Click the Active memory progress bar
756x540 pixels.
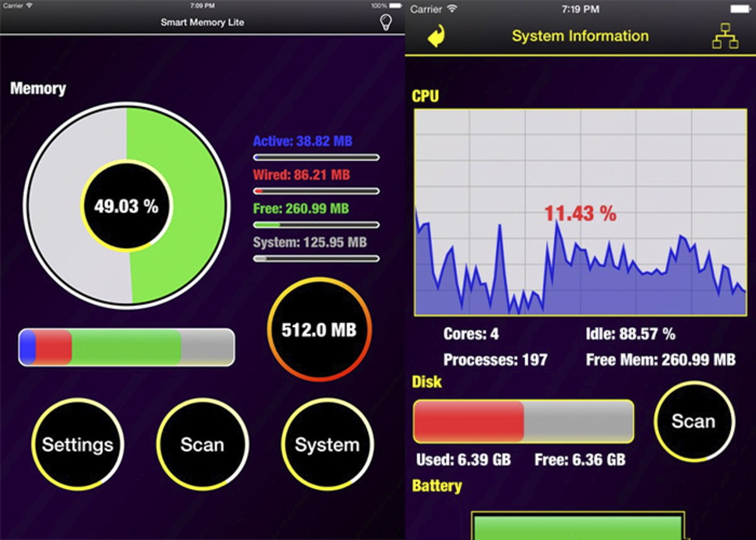[x=316, y=158]
